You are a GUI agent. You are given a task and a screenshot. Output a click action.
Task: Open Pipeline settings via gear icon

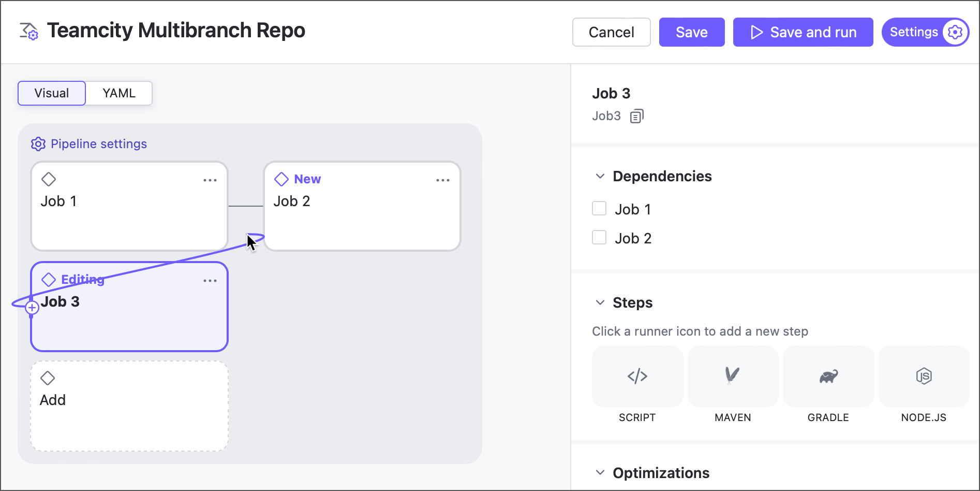click(x=38, y=144)
